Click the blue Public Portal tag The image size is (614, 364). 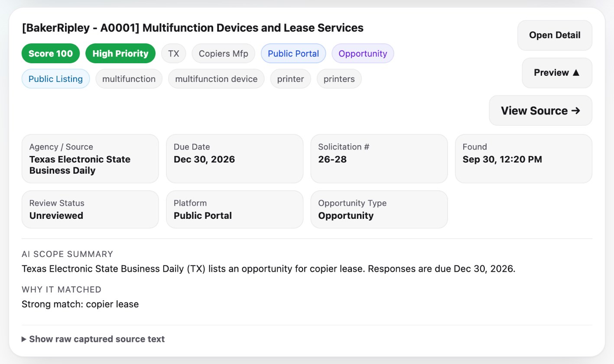pos(293,53)
